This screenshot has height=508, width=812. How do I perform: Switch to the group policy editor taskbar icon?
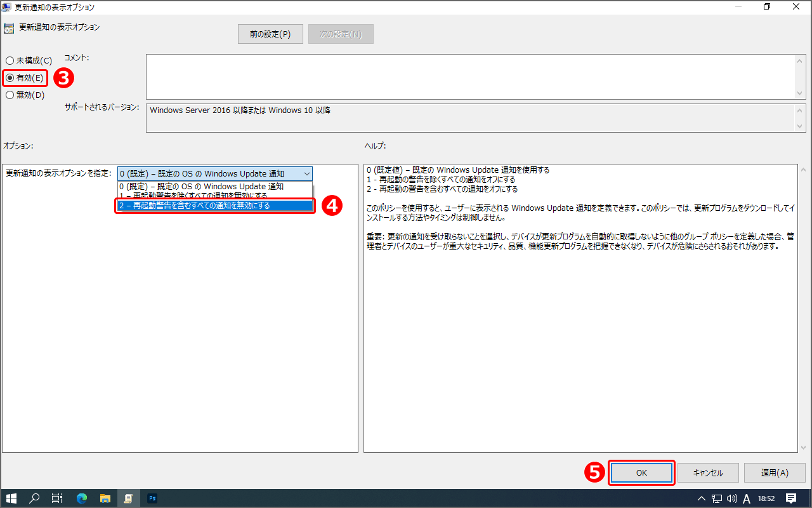[128, 498]
